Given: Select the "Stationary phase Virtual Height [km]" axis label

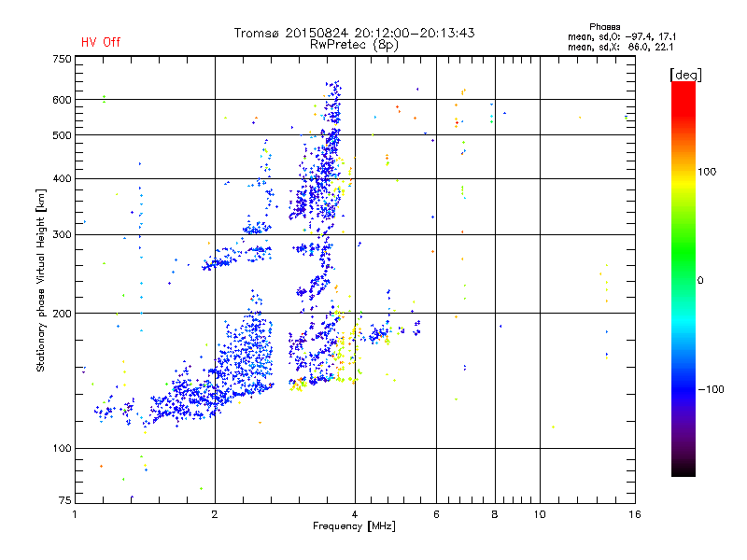Looking at the screenshot, I should pyautogui.click(x=41, y=281).
